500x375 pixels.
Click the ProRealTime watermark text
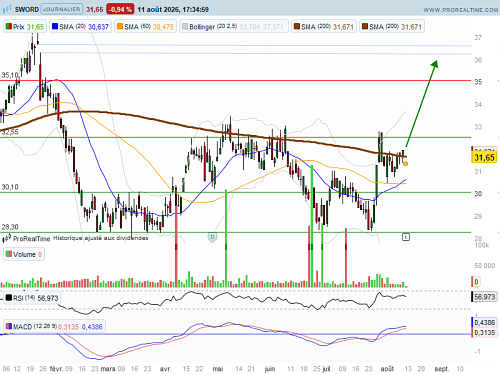pyautogui.click(x=32, y=239)
